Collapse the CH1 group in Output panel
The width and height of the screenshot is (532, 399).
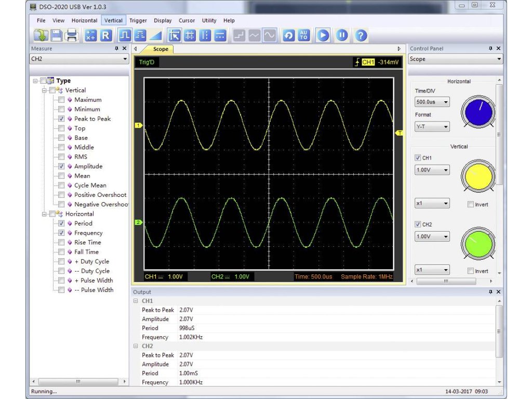tap(136, 301)
